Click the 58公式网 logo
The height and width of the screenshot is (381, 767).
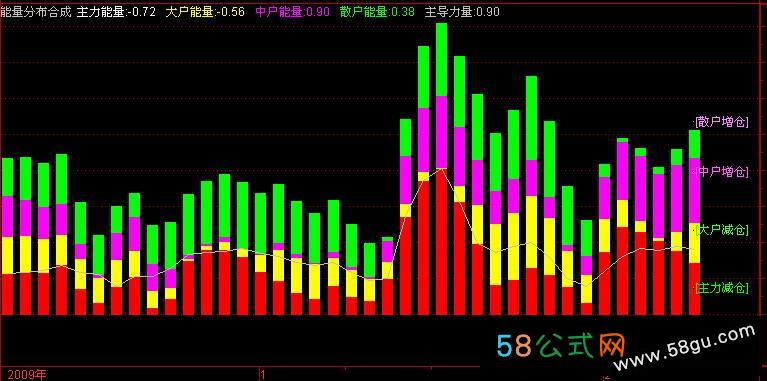[562, 346]
